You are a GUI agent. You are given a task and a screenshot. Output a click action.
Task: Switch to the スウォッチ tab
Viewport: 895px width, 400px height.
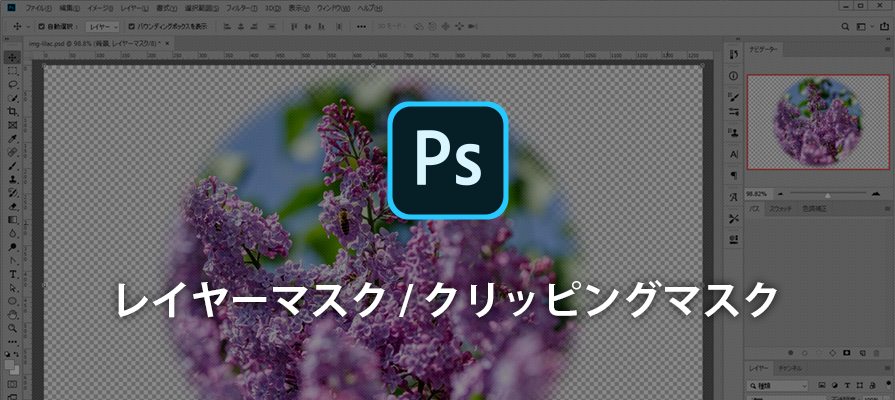pyautogui.click(x=780, y=209)
